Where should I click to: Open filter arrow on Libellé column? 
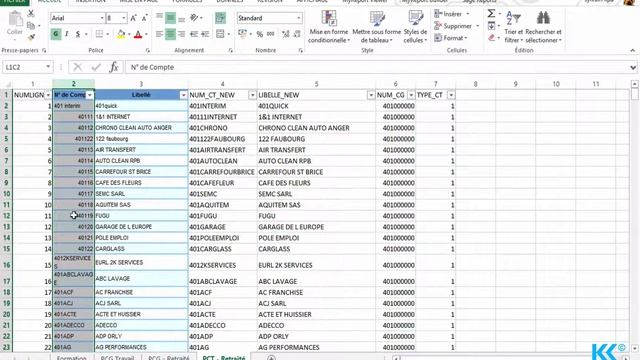click(x=183, y=95)
